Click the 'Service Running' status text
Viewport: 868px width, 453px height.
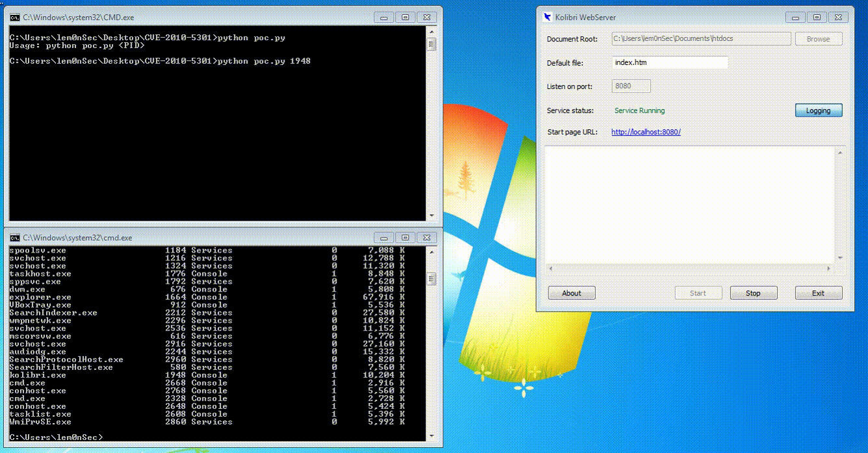point(640,111)
